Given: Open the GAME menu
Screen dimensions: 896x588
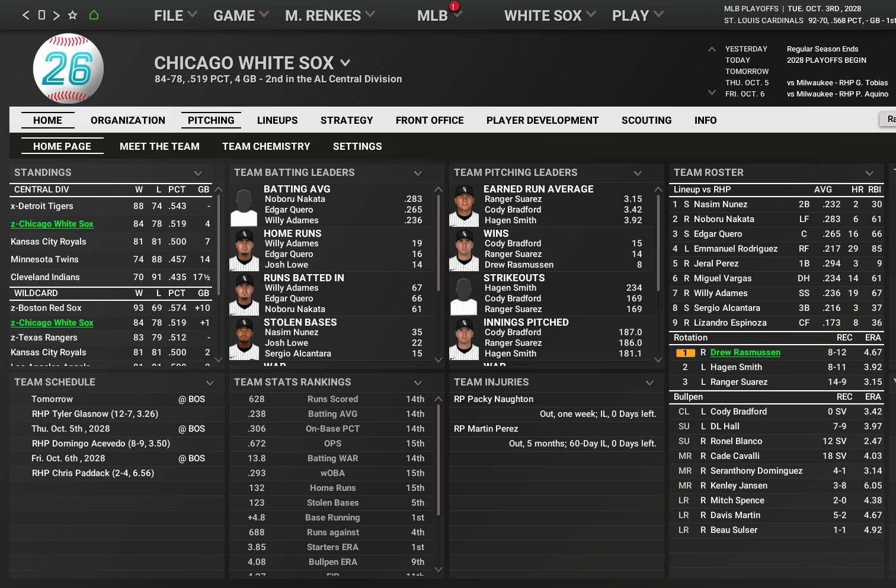Looking at the screenshot, I should click(241, 15).
